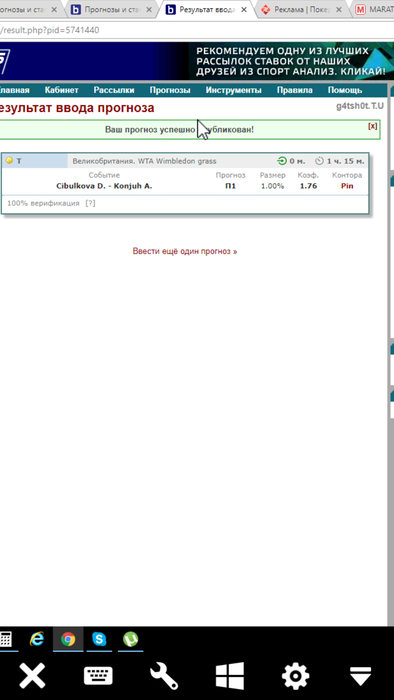Click the yellow ball sport icon
This screenshot has height=700, width=394.
[9, 160]
